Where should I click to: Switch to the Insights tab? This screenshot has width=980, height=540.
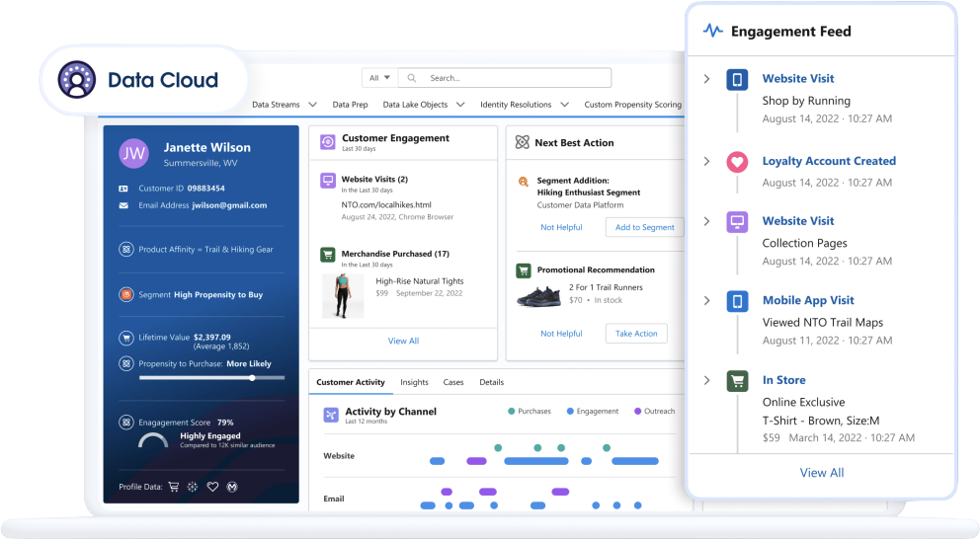(414, 382)
